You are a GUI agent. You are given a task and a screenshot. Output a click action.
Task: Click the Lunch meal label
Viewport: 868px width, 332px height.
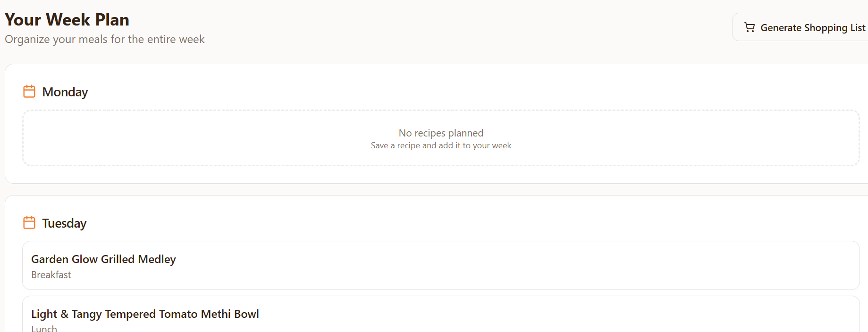(x=44, y=328)
